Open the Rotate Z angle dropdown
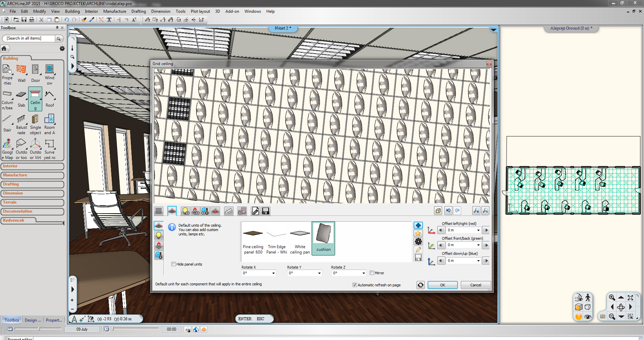The image size is (644, 340). coord(364,273)
